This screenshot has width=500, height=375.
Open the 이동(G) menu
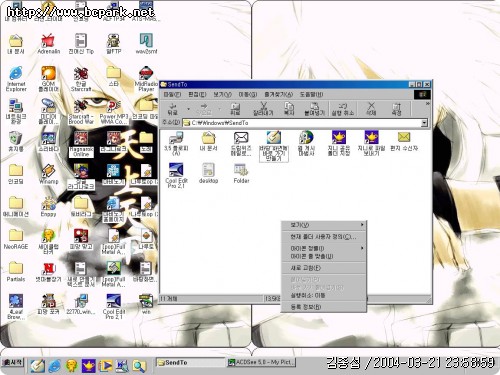click(248, 94)
